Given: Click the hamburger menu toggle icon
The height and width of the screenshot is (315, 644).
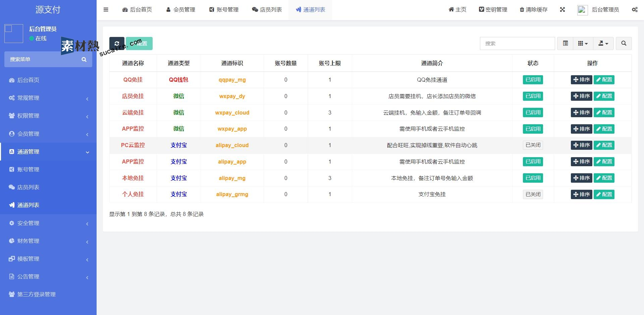Looking at the screenshot, I should [x=106, y=10].
